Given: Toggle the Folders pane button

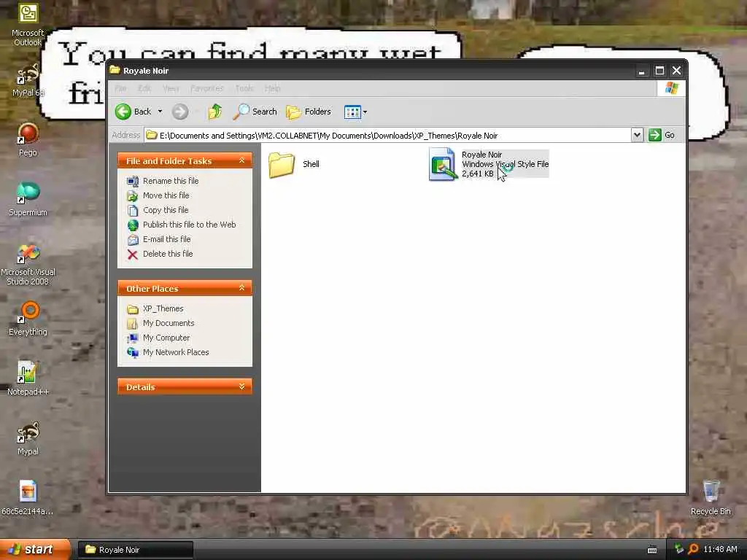Looking at the screenshot, I should [x=309, y=112].
